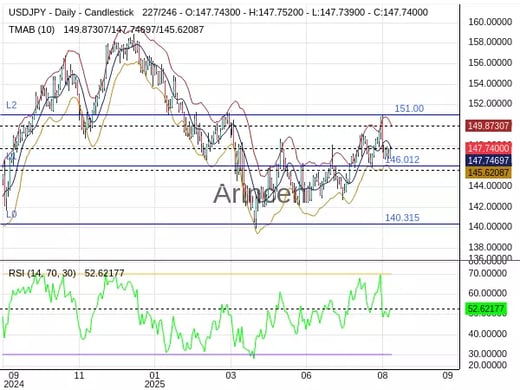Click the 11 date axis label
The height and width of the screenshot is (390, 520).
pyautogui.click(x=79, y=375)
